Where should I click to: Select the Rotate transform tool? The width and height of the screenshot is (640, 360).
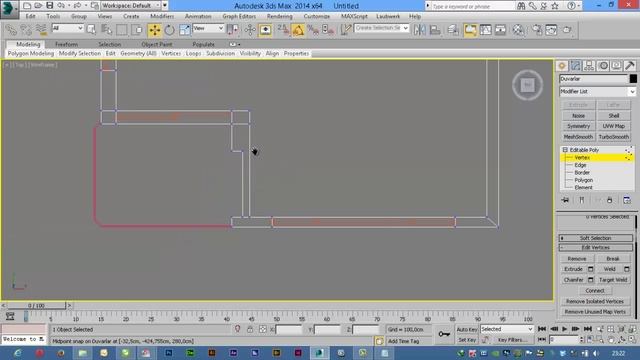coord(169,30)
